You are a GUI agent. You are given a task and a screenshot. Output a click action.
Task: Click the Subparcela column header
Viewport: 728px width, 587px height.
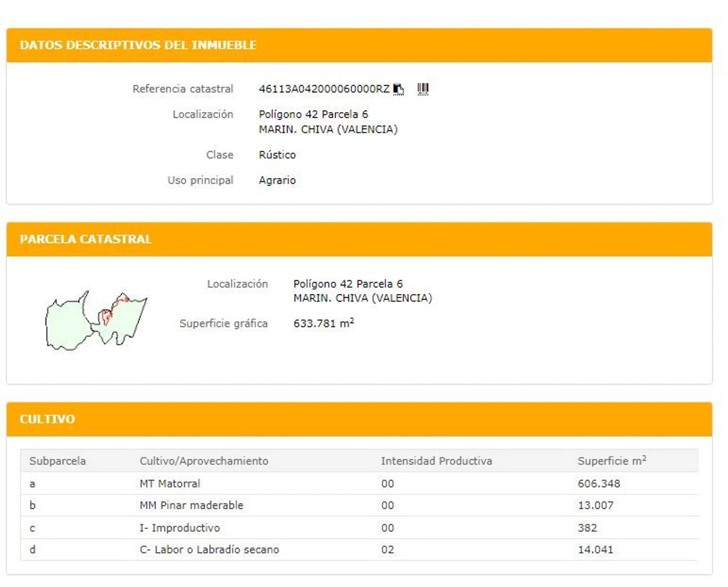click(58, 461)
